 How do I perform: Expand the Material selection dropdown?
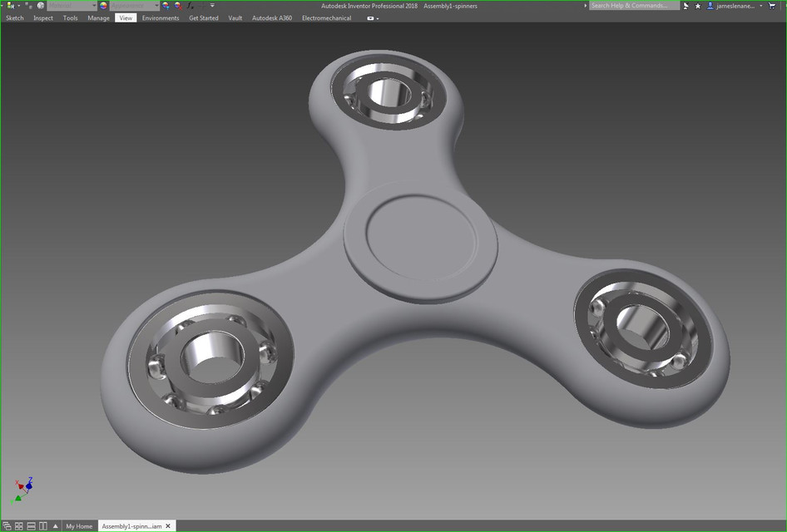coord(94,6)
